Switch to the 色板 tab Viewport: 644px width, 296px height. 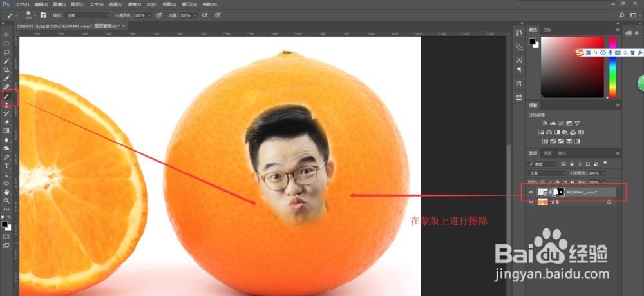[x=547, y=30]
